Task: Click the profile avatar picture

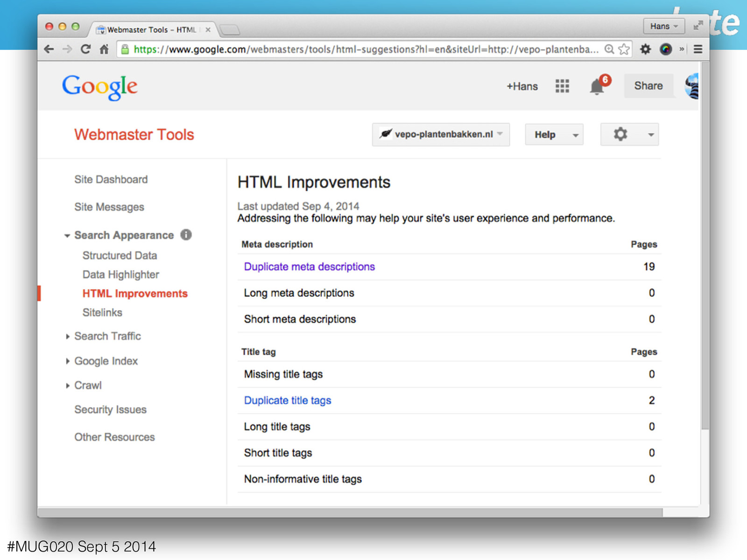Action: (x=692, y=86)
